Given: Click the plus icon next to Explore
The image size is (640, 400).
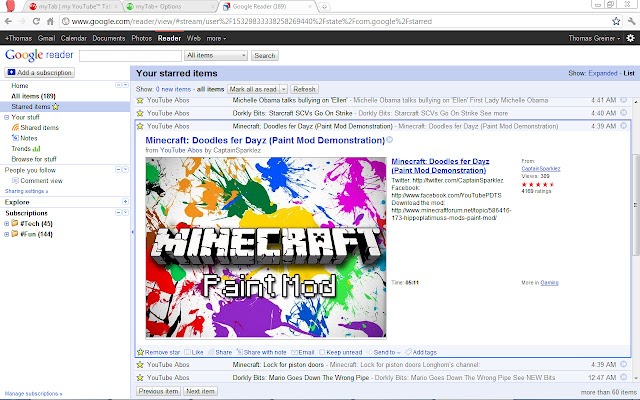Looking at the screenshot, I should click(125, 202).
